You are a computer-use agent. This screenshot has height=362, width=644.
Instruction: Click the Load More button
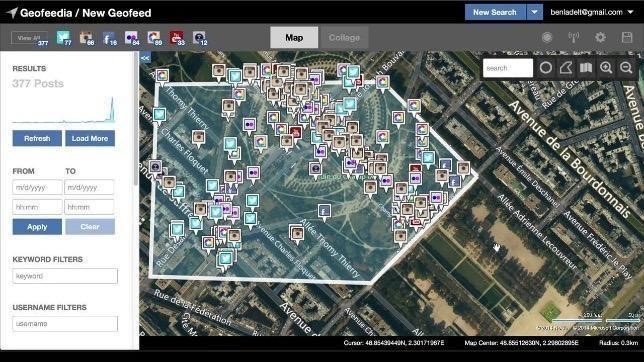[90, 138]
